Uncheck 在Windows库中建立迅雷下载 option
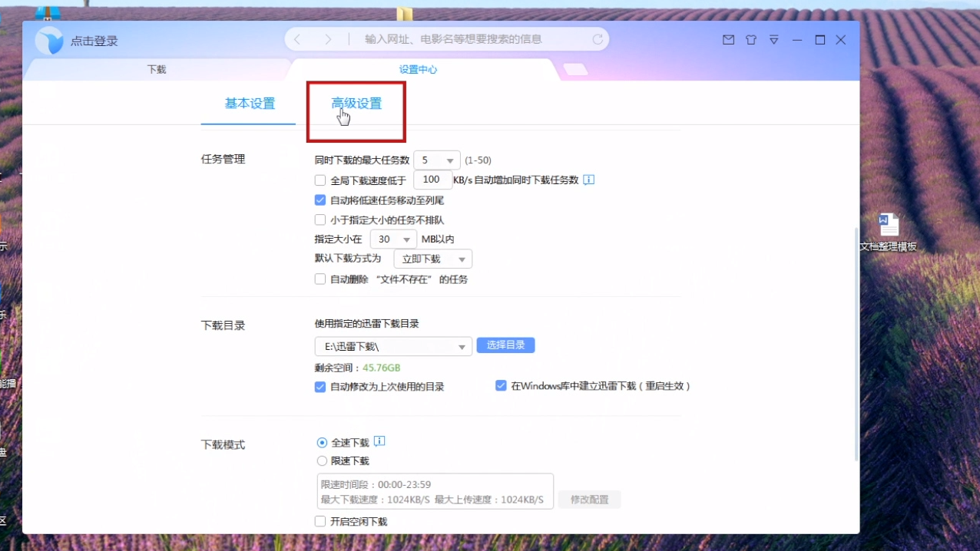This screenshot has height=551, width=980. (501, 386)
